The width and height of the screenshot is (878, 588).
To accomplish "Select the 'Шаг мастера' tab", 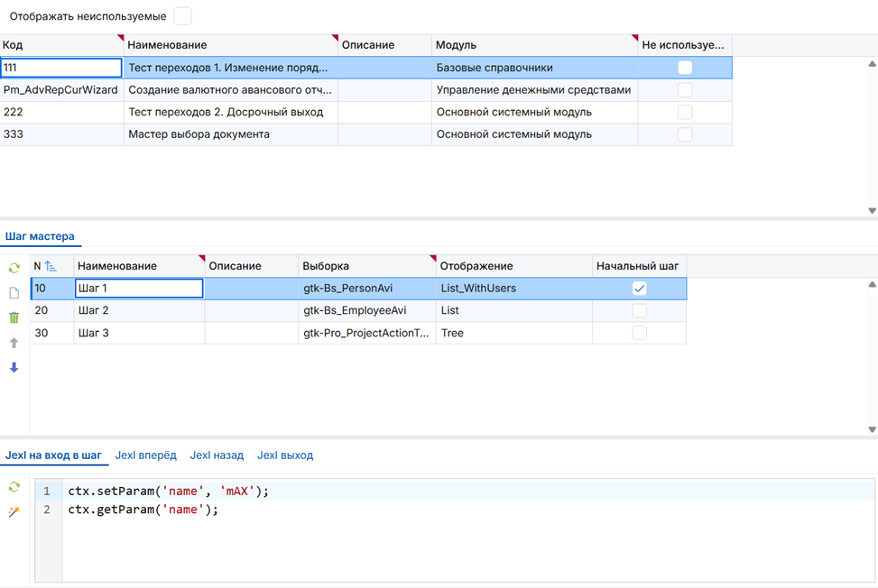I will pyautogui.click(x=40, y=236).
